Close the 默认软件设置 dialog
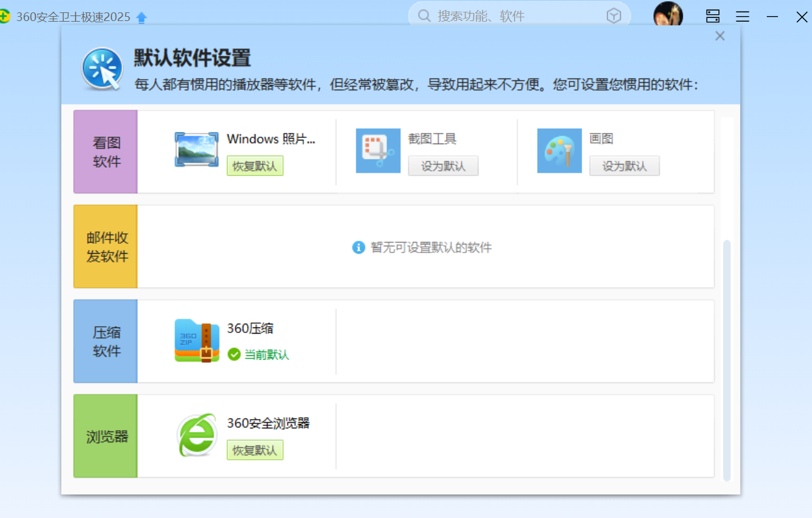This screenshot has height=518, width=812. (720, 36)
